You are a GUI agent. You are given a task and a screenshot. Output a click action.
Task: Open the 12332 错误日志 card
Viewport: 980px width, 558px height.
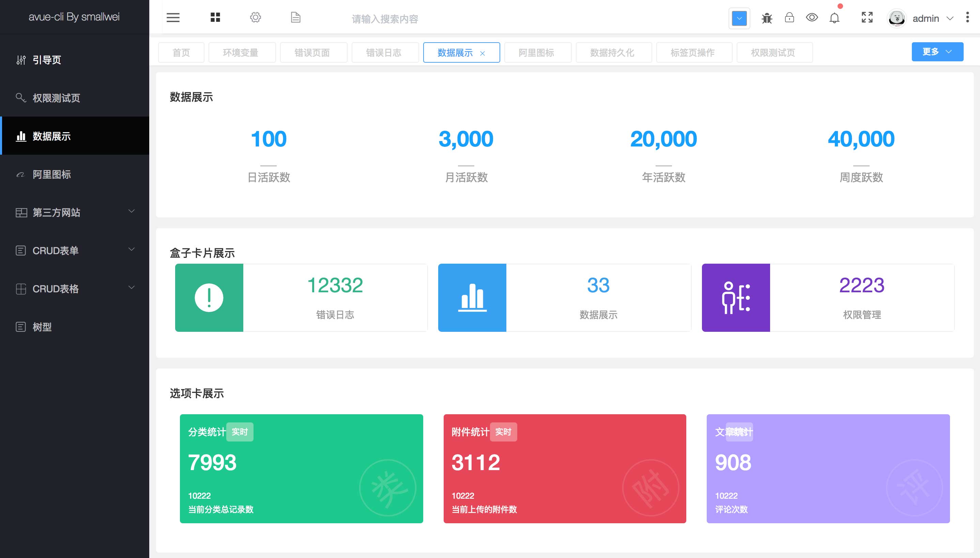(301, 297)
